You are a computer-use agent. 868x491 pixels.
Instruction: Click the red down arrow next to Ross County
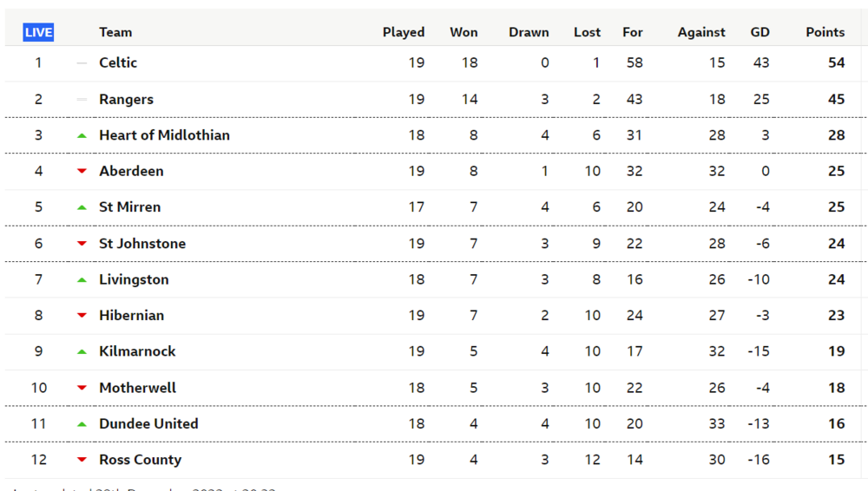pyautogui.click(x=82, y=460)
